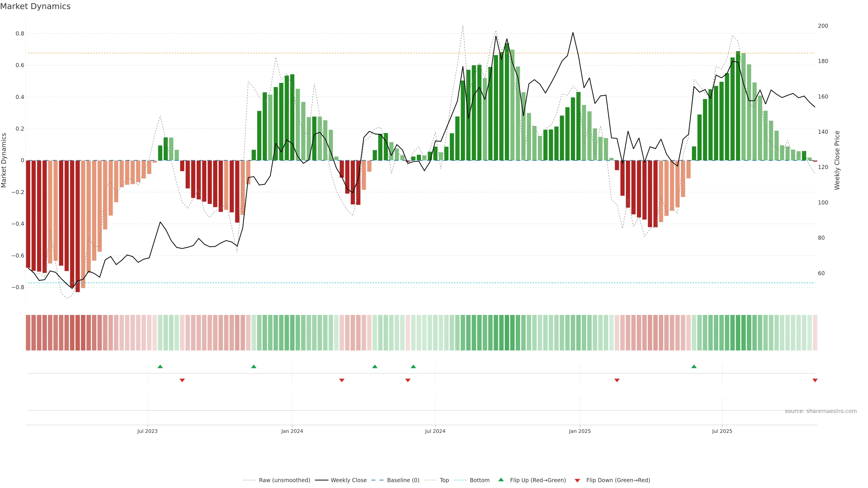Click the Market Dynamics chart title
This screenshot has height=488, width=868.
[x=35, y=6]
